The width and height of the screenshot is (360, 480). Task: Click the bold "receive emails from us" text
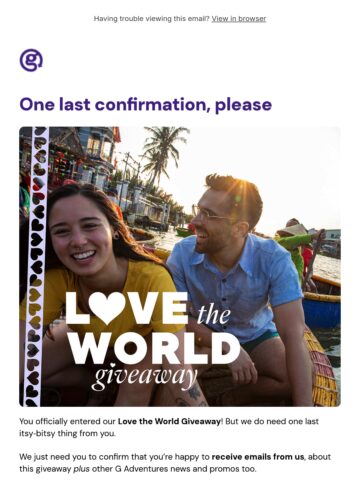point(258,457)
